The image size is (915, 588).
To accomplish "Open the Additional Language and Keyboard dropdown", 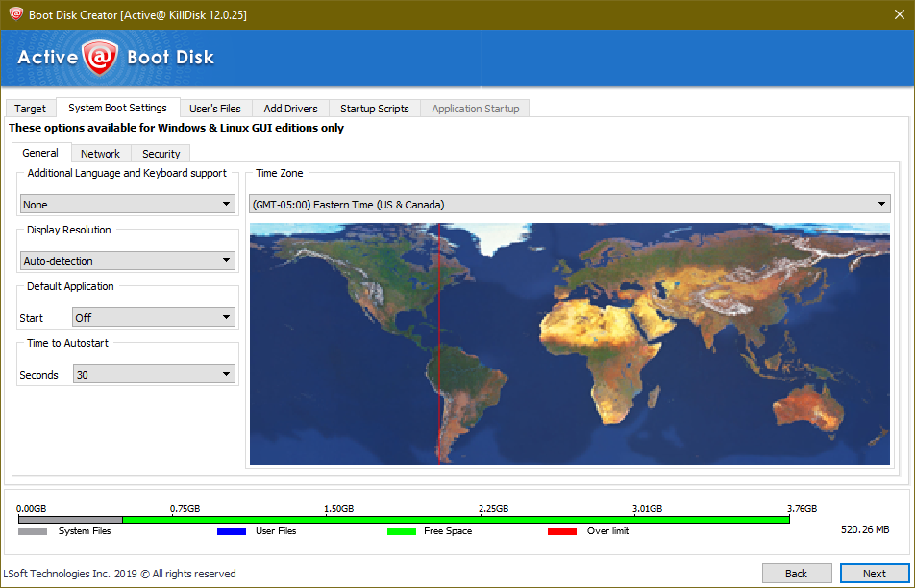I will pyautogui.click(x=128, y=205).
